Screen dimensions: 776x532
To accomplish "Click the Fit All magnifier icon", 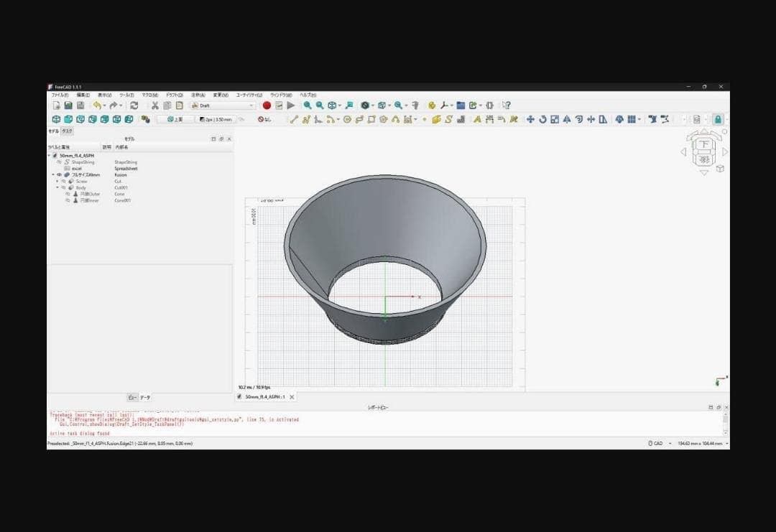I will click(308, 106).
